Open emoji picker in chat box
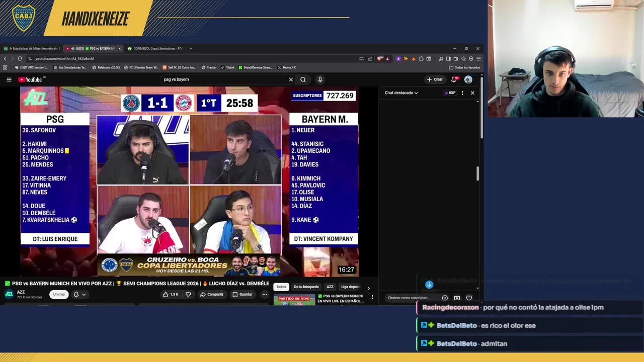This screenshot has height=362, width=644. pyautogui.click(x=445, y=298)
